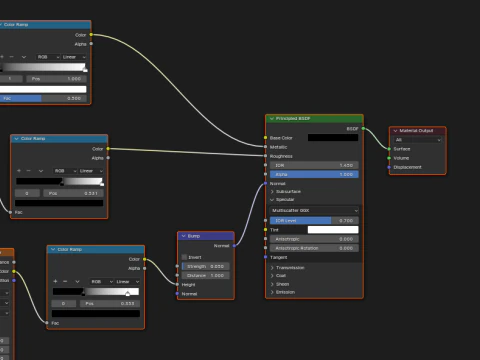Click the white stop color swatch in top Color Ramp

coord(43,89)
